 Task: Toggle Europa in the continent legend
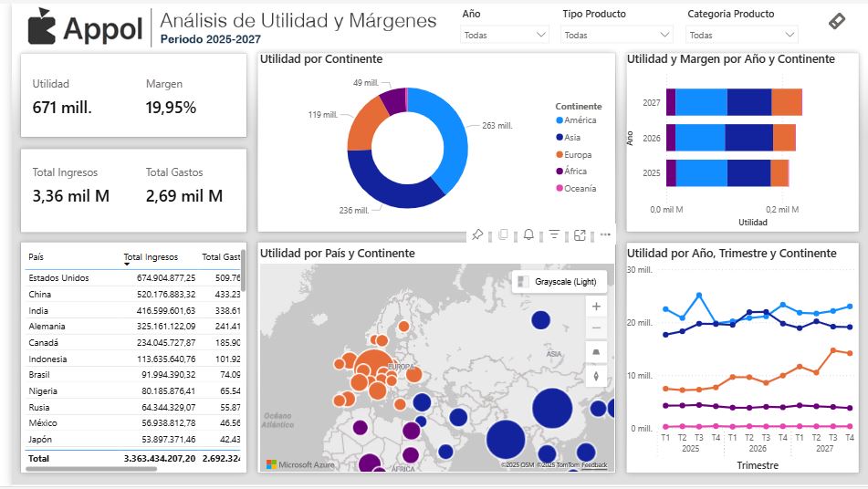(577, 155)
